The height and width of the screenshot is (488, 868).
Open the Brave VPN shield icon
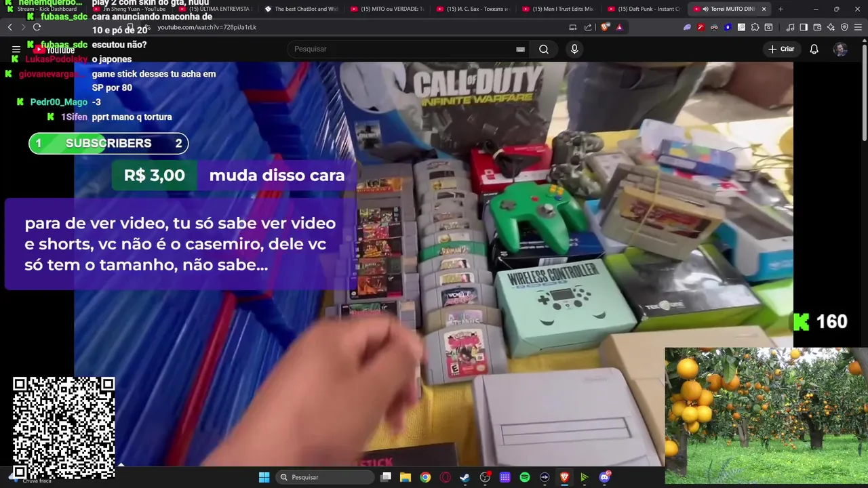tap(844, 27)
